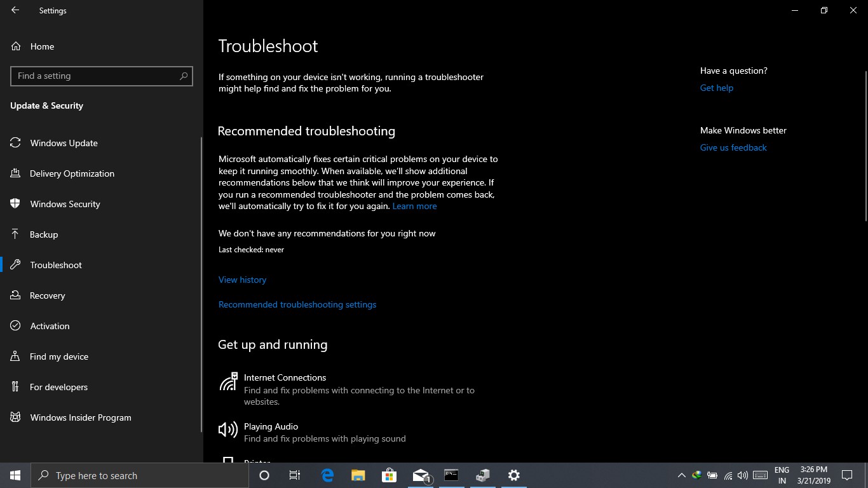Click the Find a setting search box
868x488 pixels.
coord(102,76)
